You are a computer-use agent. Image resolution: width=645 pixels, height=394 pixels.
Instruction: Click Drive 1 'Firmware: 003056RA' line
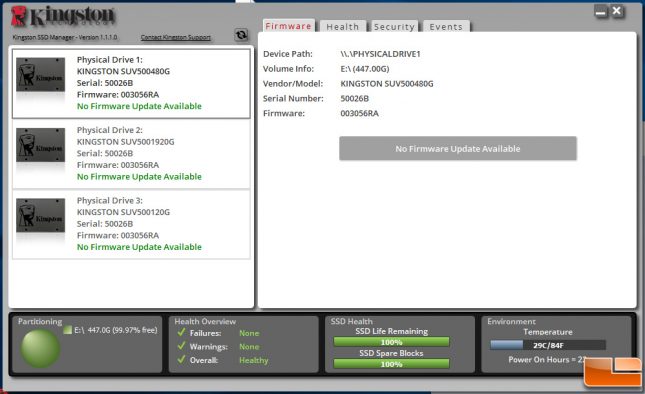click(x=118, y=95)
